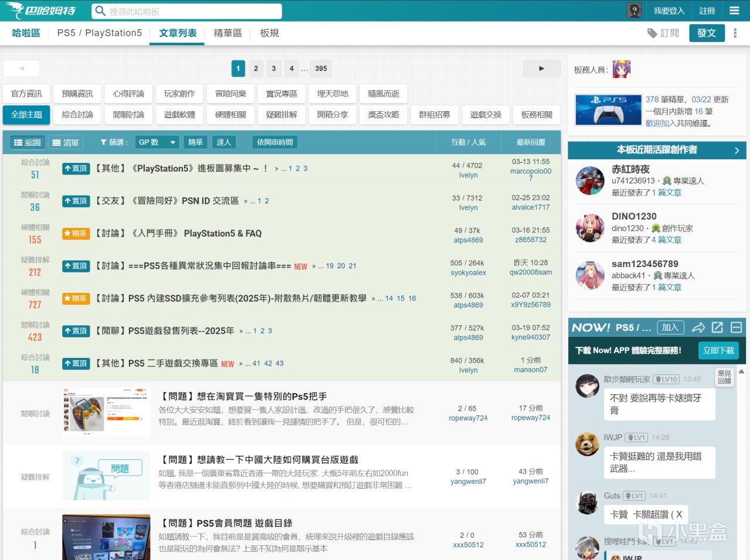The image size is (750, 560).
Task: Filter by 硬體相關 category
Action: pos(231,115)
